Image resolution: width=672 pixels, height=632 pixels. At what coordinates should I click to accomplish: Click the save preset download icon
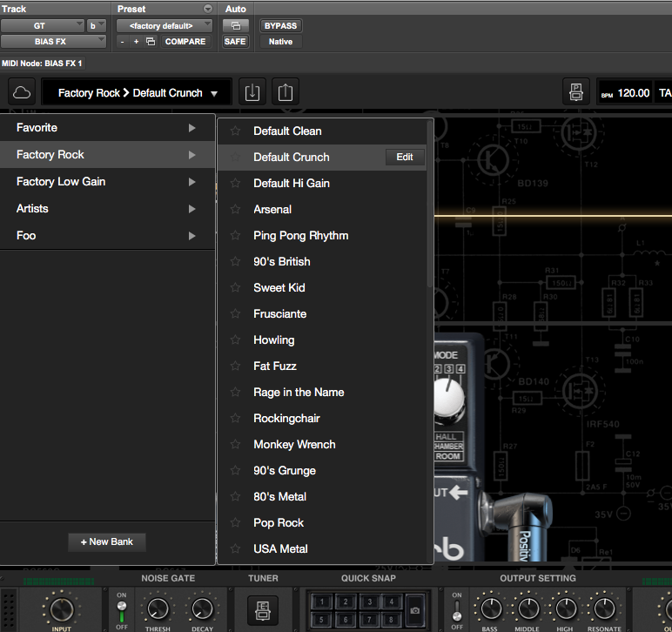tap(252, 92)
